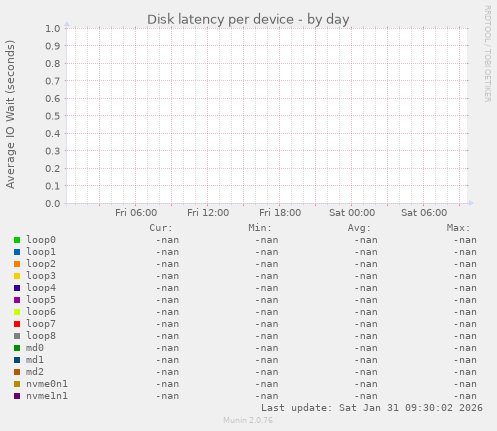Click the 'Average IO Wait (seconds)' axis label
The height and width of the screenshot is (431, 497).
pyautogui.click(x=10, y=114)
